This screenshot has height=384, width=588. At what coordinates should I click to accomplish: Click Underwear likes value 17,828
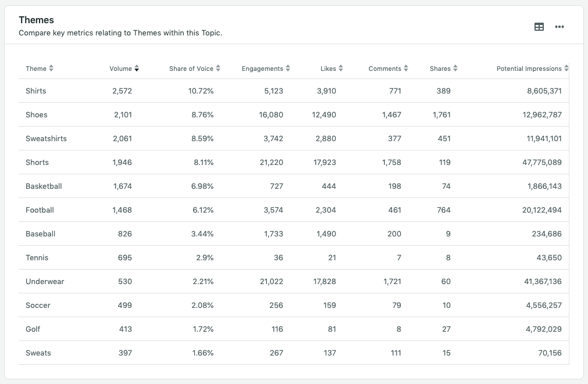(325, 281)
